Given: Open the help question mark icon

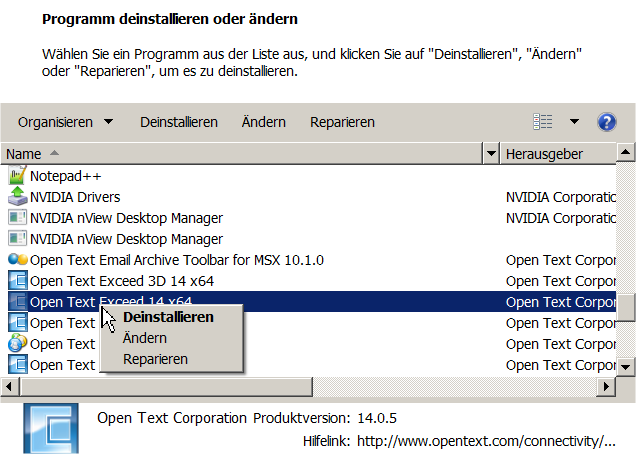Looking at the screenshot, I should click(606, 122).
